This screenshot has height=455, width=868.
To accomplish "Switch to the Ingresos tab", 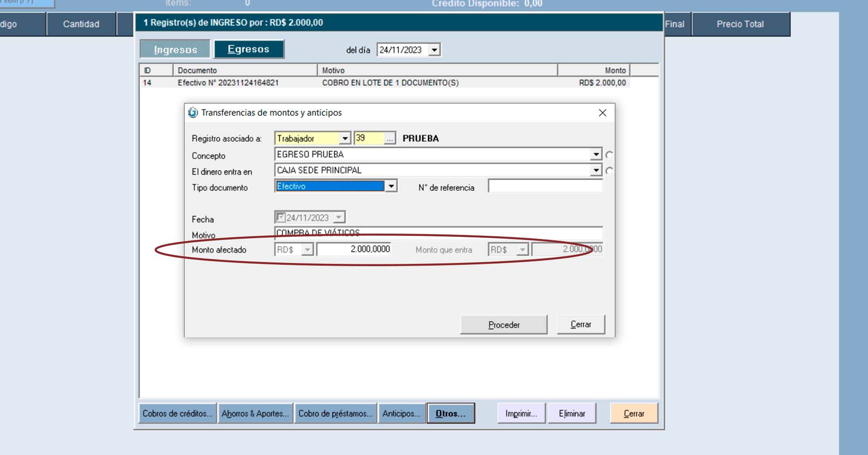I will coord(175,49).
